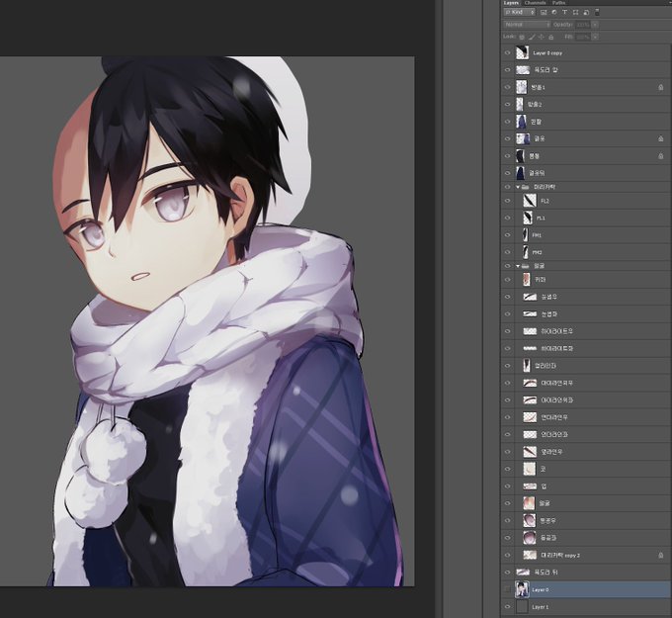Screen dimensions: 672x618
Task: Hide the FH2 layer
Action: [x=508, y=252]
